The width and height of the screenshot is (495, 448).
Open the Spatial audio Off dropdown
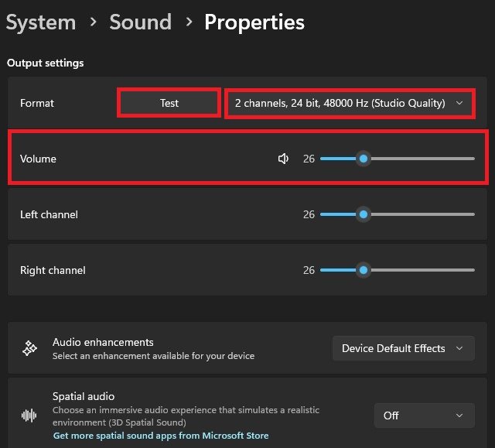click(x=425, y=416)
